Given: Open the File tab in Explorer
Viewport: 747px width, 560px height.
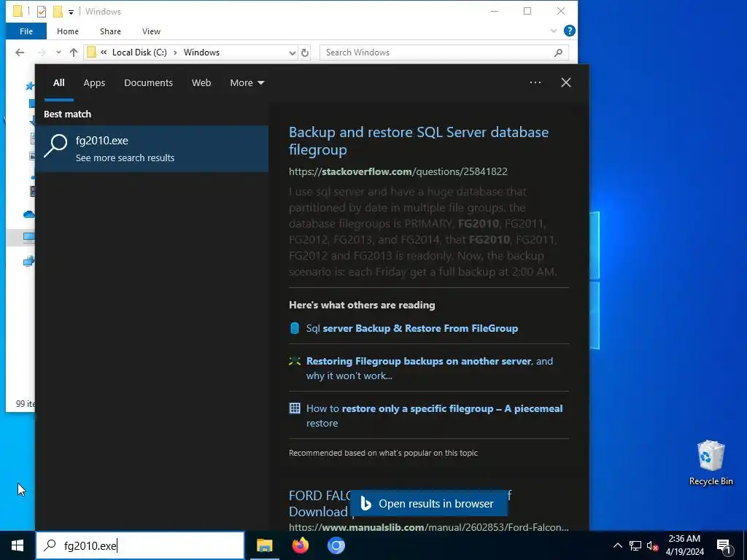Looking at the screenshot, I should pyautogui.click(x=26, y=31).
